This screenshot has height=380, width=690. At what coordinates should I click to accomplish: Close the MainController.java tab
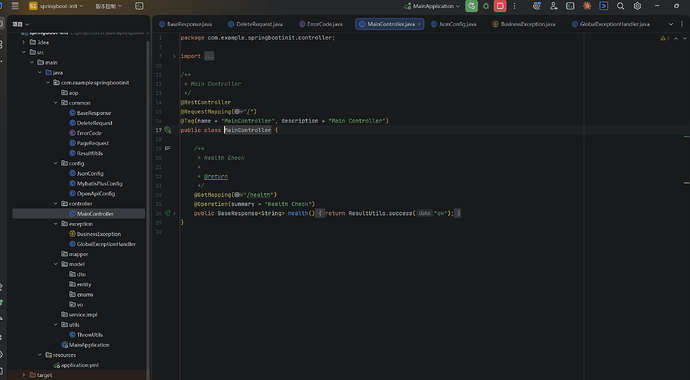[x=419, y=24]
